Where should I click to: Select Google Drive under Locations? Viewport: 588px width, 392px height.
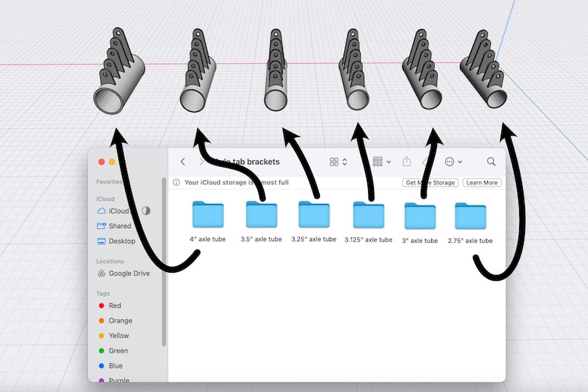pyautogui.click(x=124, y=273)
